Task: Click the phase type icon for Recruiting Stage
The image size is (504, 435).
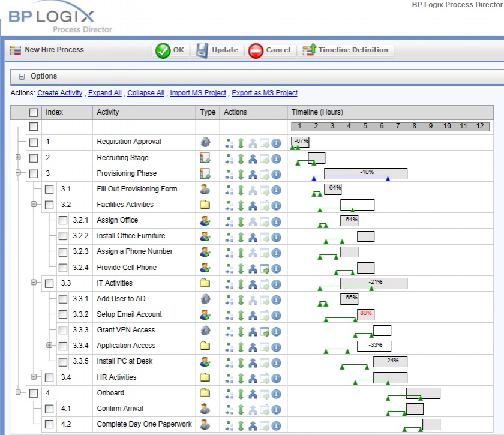Action: [205, 158]
